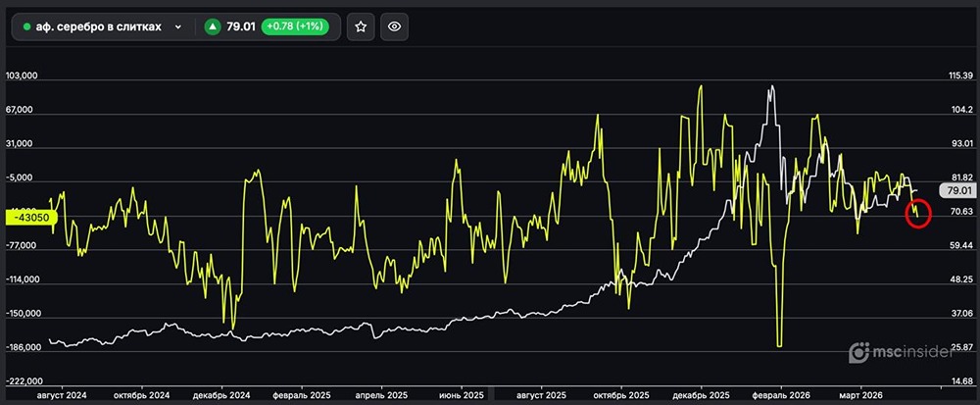Image resolution: width=980 pixels, height=405 pixels.
Task: Click the 59.44 right axis value
Action: pyautogui.click(x=962, y=245)
